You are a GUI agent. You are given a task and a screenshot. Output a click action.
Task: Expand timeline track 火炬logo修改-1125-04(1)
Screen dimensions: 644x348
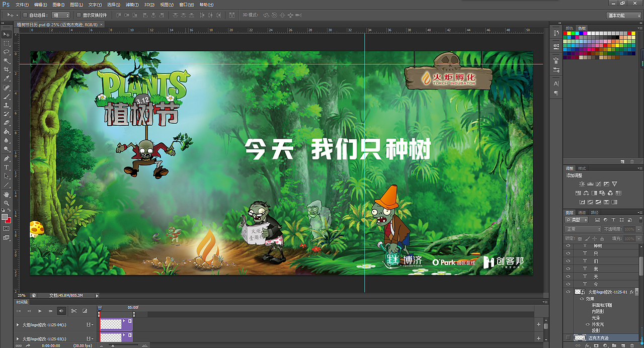(x=18, y=325)
